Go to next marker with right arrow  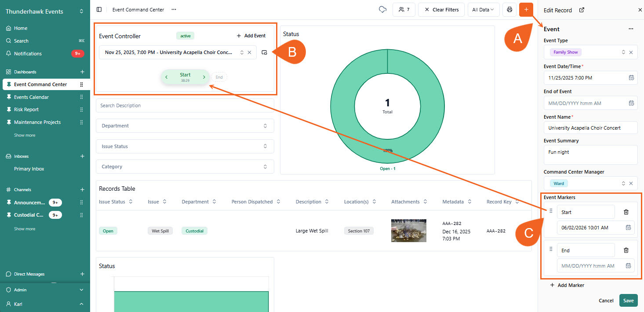click(x=204, y=77)
